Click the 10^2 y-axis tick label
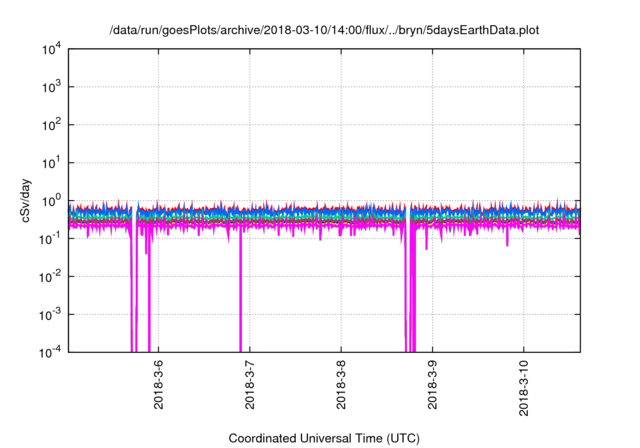This screenshot has height=448, width=640. coord(51,125)
